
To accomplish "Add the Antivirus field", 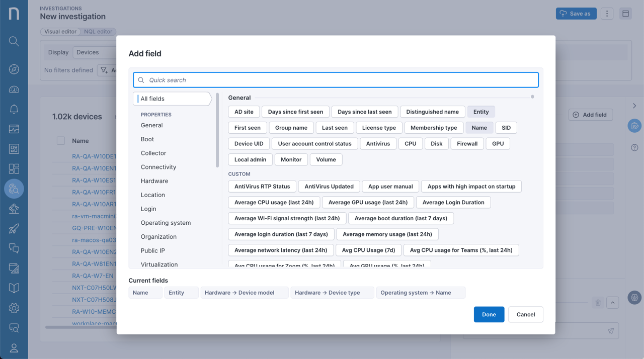I will (378, 144).
